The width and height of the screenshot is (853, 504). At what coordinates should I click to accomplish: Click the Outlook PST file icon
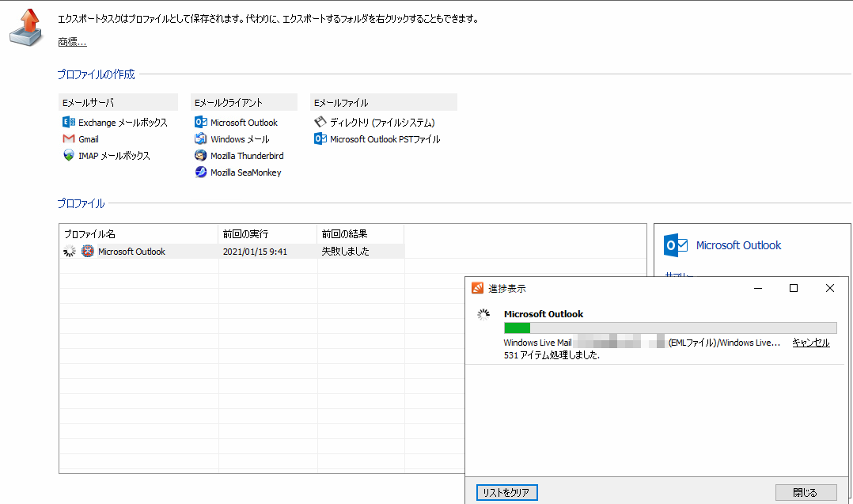(320, 138)
